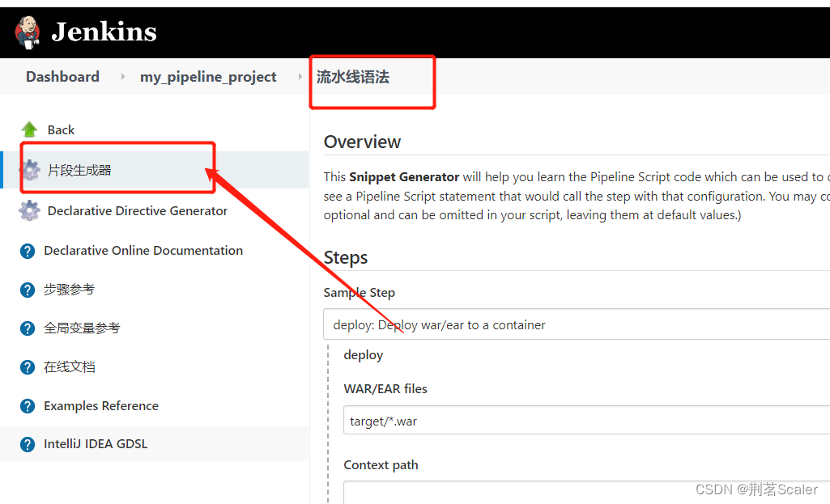Click the 片段生成器 gear icon

pyautogui.click(x=30, y=170)
